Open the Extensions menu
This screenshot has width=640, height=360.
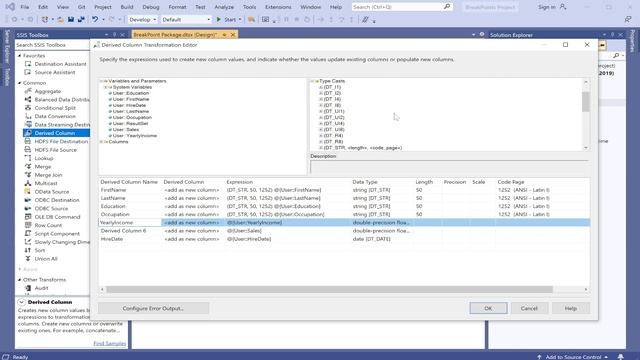[x=278, y=7]
